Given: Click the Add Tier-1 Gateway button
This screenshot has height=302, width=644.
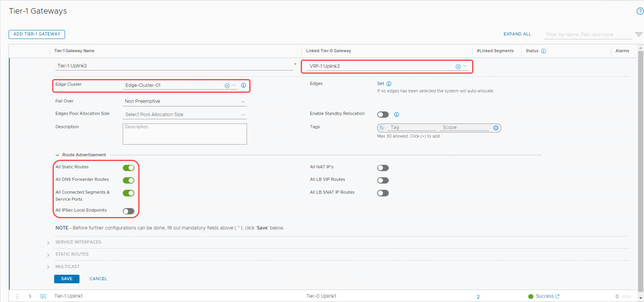Looking at the screenshot, I should [37, 34].
